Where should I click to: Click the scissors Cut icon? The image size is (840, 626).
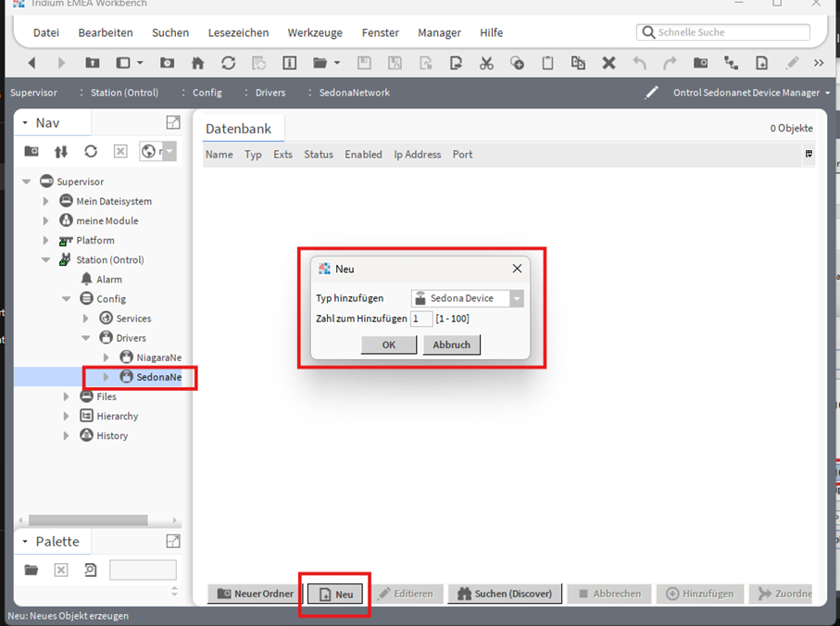pyautogui.click(x=486, y=63)
